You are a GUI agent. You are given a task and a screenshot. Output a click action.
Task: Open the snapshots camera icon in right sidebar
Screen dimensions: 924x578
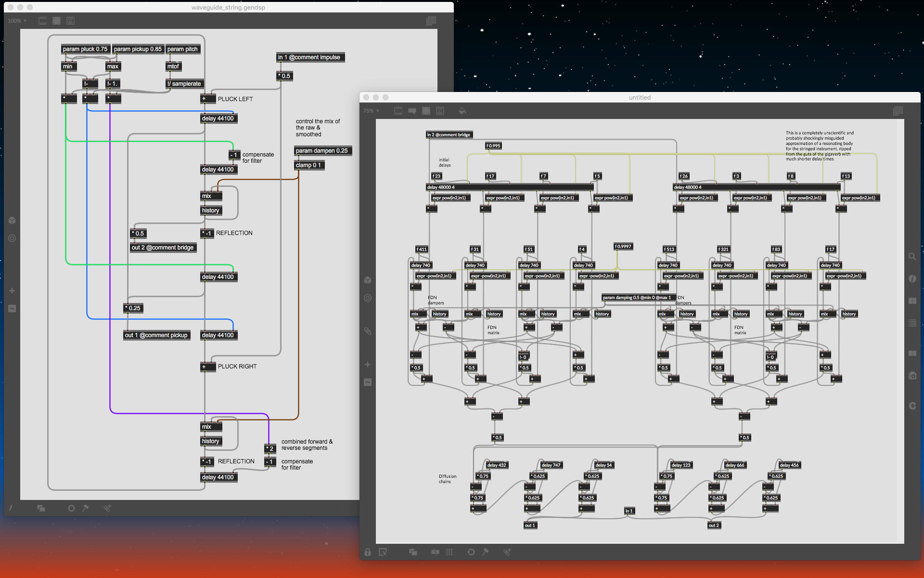912,376
